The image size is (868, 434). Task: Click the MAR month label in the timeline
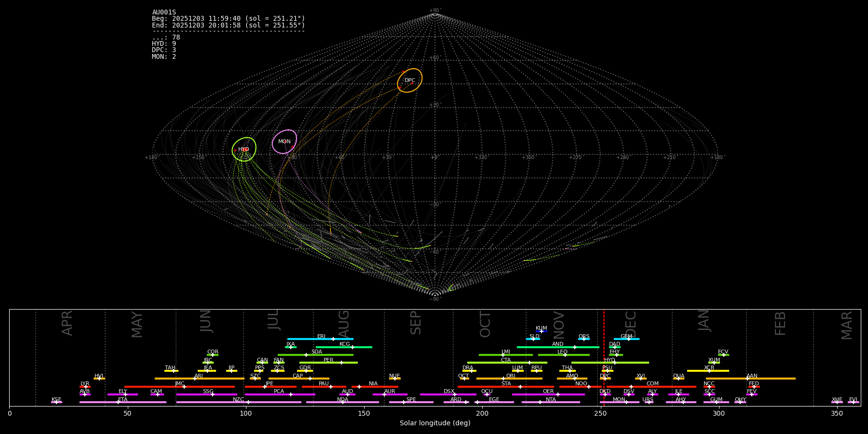[x=847, y=325]
